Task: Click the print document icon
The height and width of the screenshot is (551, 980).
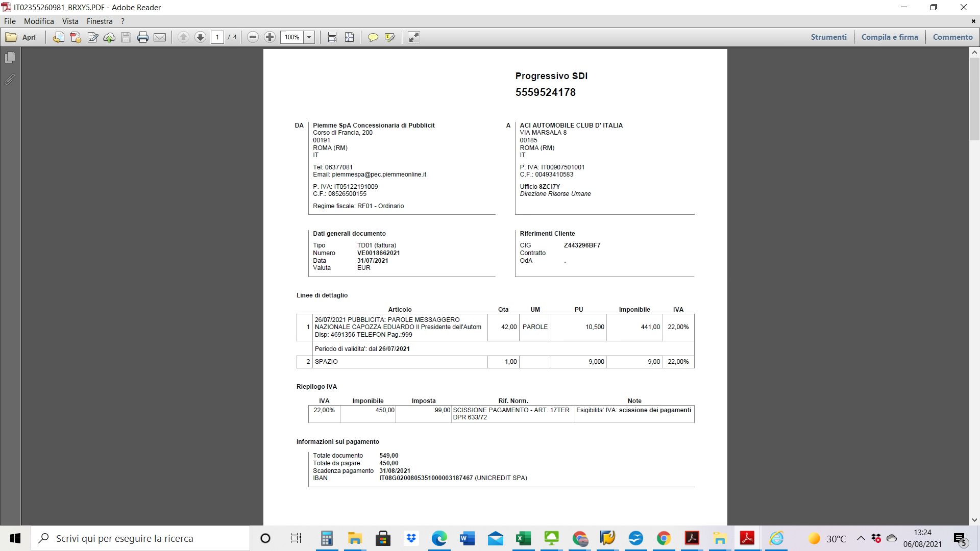Action: pyautogui.click(x=143, y=37)
